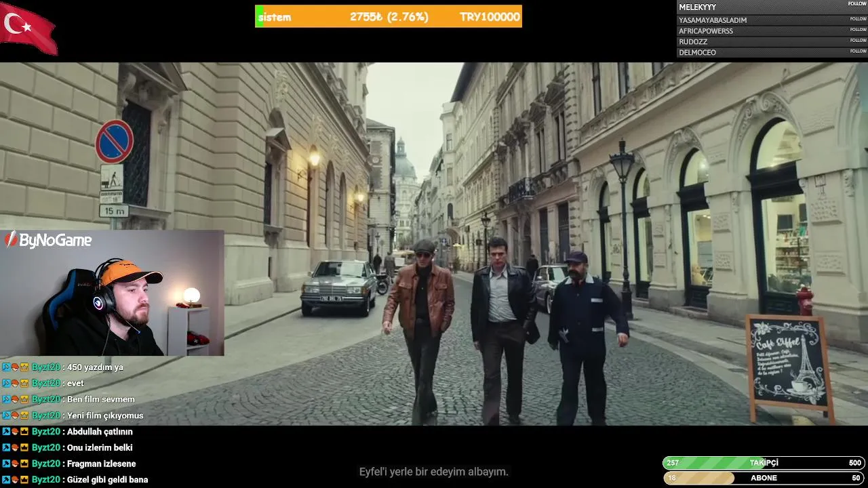
Task: Click the ABONE subscriber goal progress bar
Action: click(764, 478)
